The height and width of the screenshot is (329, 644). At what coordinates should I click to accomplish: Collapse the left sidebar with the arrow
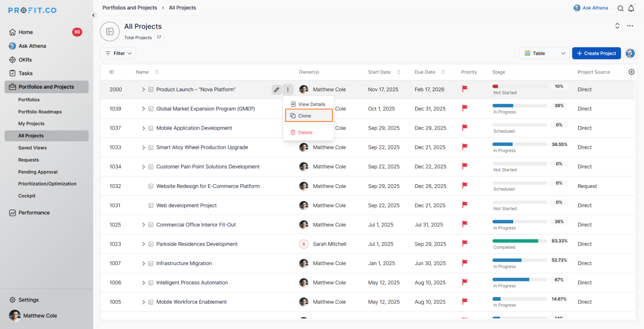pyautogui.click(x=93, y=15)
